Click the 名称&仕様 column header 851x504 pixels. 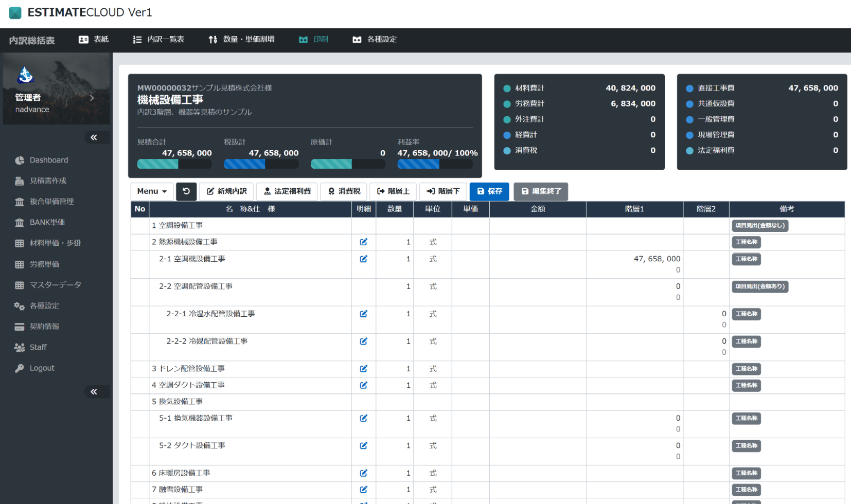[x=251, y=209]
